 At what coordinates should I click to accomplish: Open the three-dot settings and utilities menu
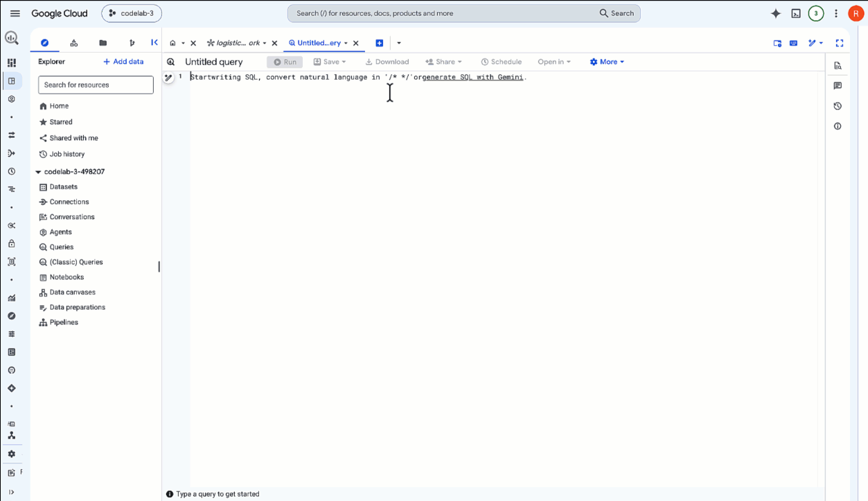point(836,13)
